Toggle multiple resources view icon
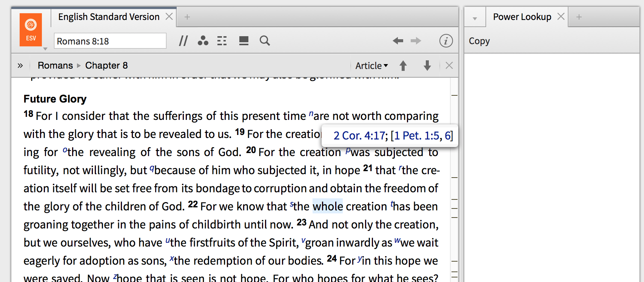The width and height of the screenshot is (644, 282). pos(222,41)
